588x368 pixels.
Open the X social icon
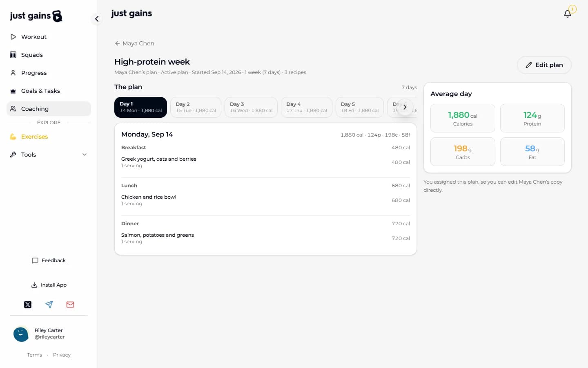[28, 305]
